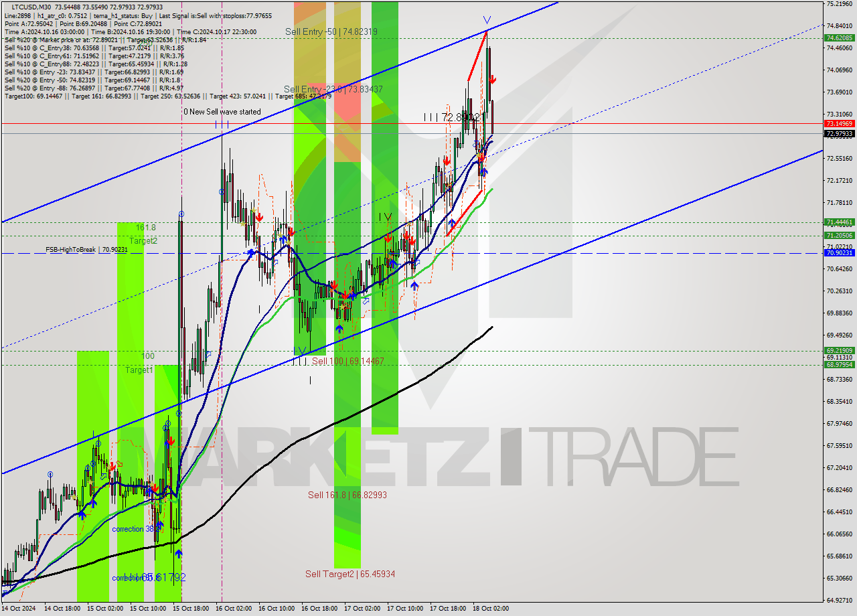Click the green 71.44461 price axis tag
The image size is (857, 616).
coord(840,222)
